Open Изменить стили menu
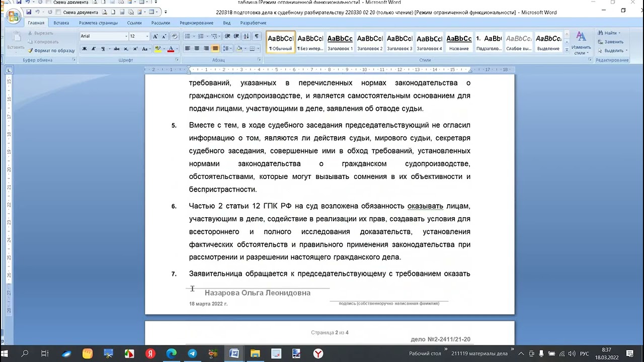644x362 pixels. [x=581, y=43]
